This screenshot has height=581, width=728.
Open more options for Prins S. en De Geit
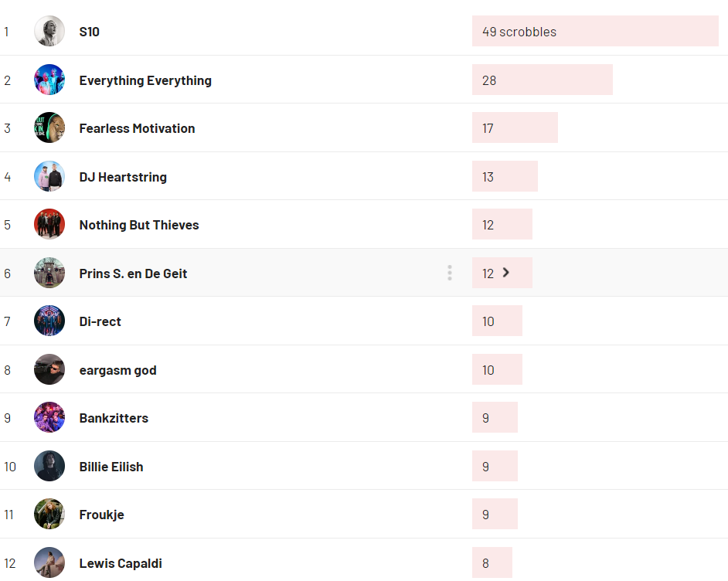(449, 273)
